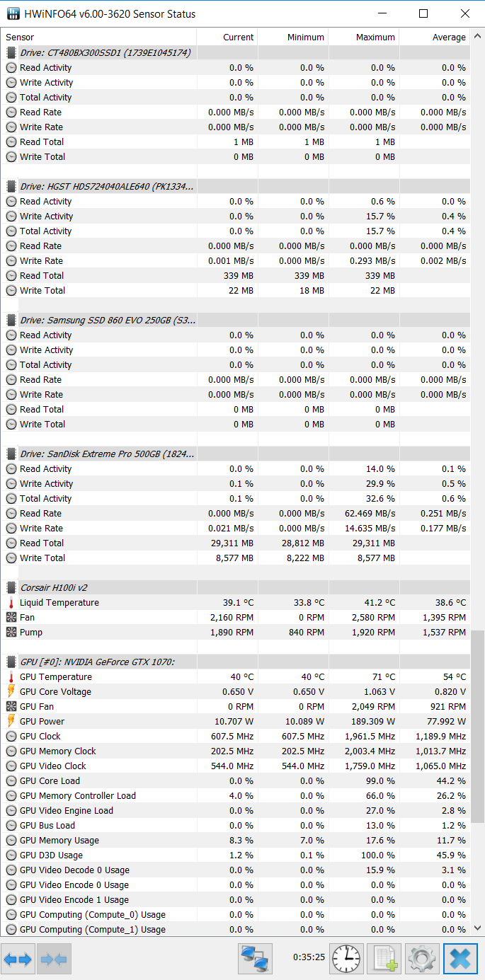
Task: Reset the elapsed time clock icon
Action: click(x=346, y=959)
